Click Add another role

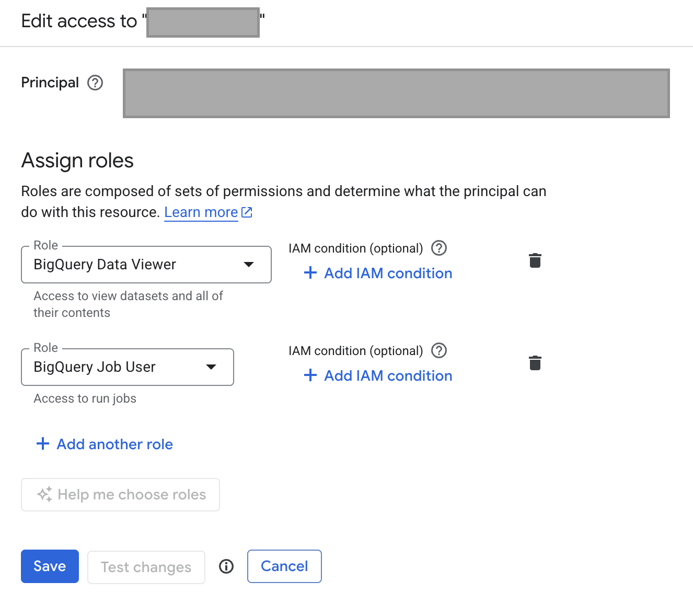click(114, 444)
